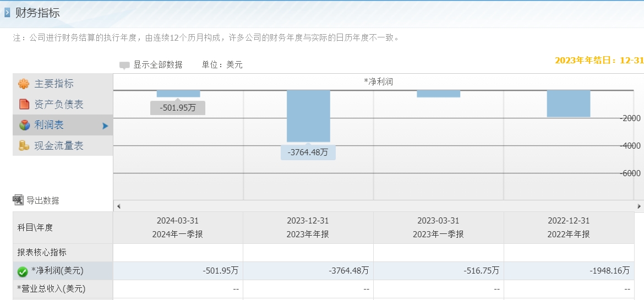This screenshot has width=644, height=300.
Task: Click the right-pointing arrow on 利润表 tab
Action: coord(105,126)
